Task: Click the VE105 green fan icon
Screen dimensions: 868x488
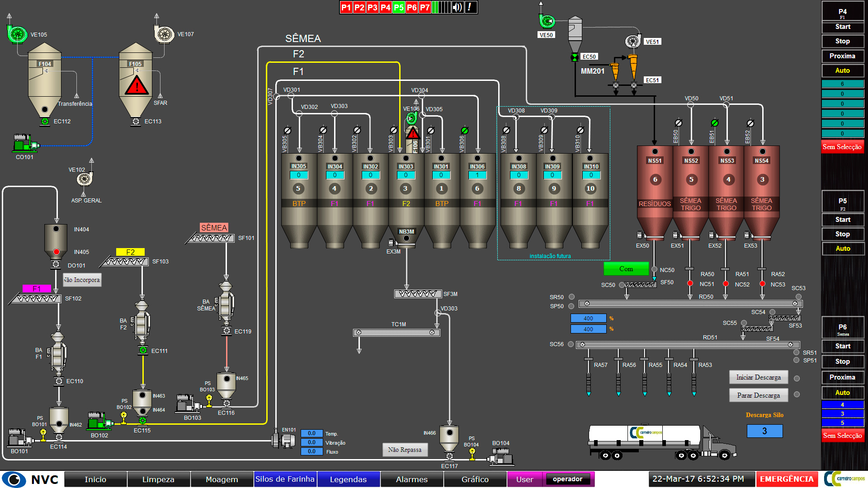Action: tap(18, 34)
